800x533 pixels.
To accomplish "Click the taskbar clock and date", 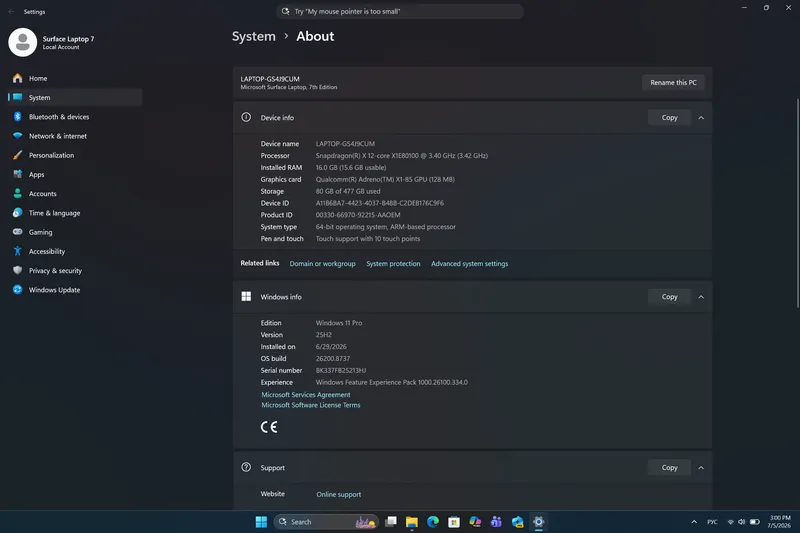I will pos(779,522).
